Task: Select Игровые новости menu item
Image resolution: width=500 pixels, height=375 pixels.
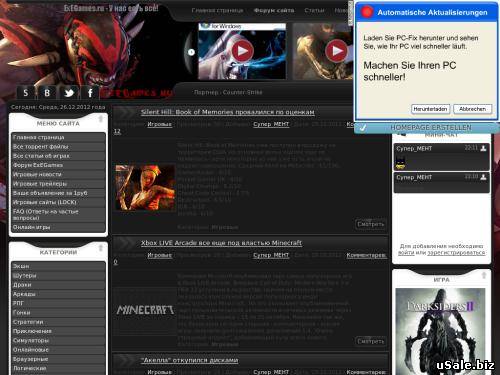Action: pos(58,174)
